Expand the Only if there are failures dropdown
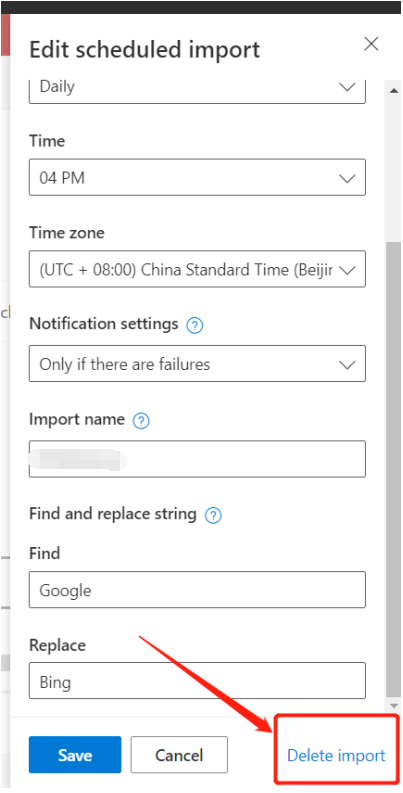403x793 pixels. click(197, 364)
